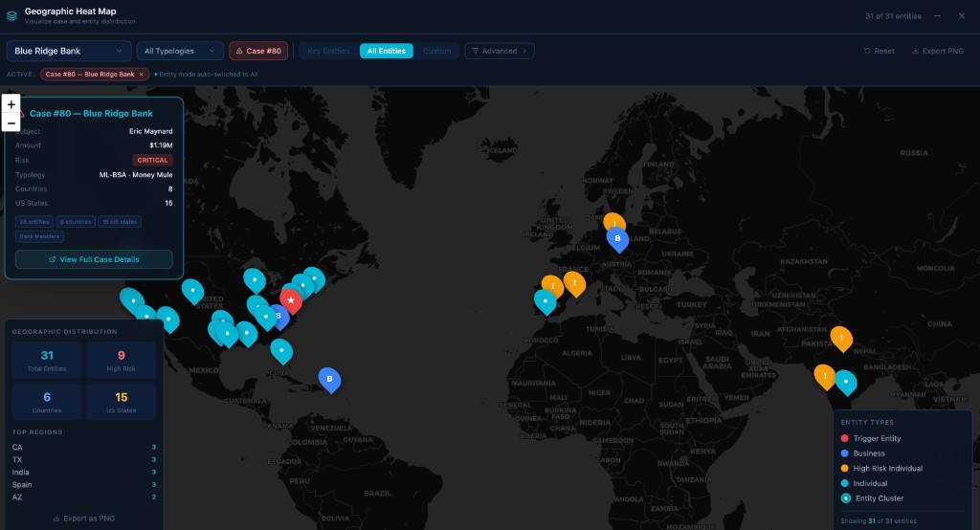Click the cyan individual marker over Portugal
This screenshot has width=980, height=530.
click(545, 300)
